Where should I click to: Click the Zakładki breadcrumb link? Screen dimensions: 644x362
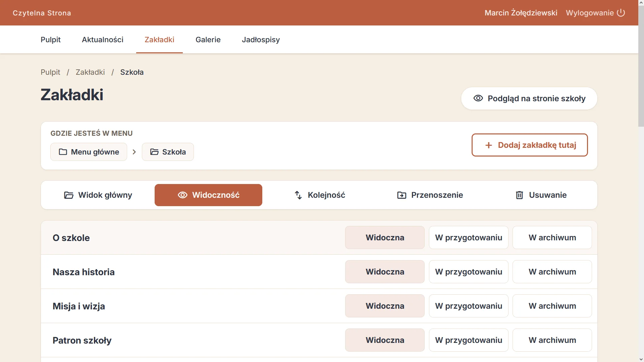click(90, 72)
